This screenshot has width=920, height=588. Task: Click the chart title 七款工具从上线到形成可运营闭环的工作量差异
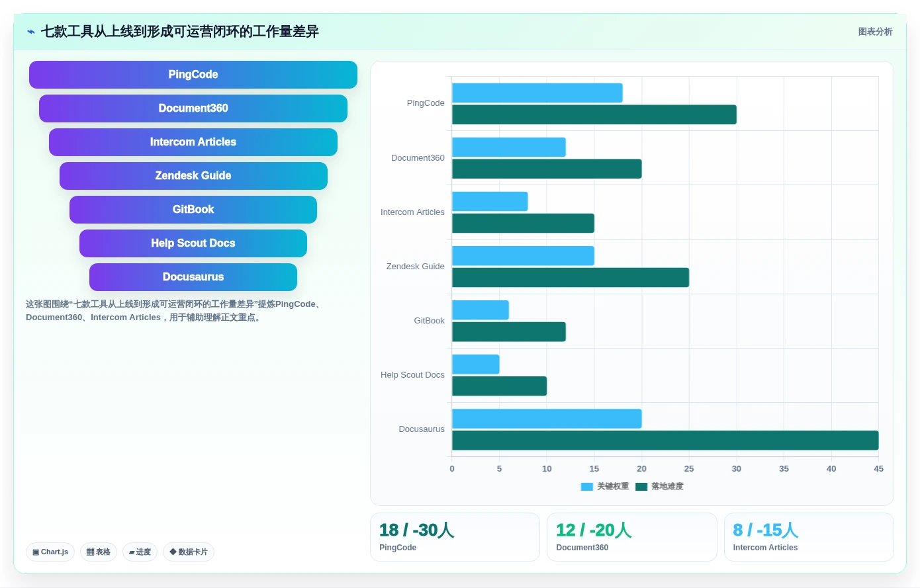coord(180,32)
